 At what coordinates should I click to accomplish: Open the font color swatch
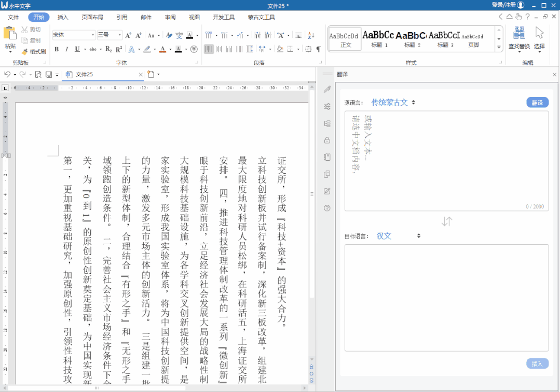[x=162, y=49]
